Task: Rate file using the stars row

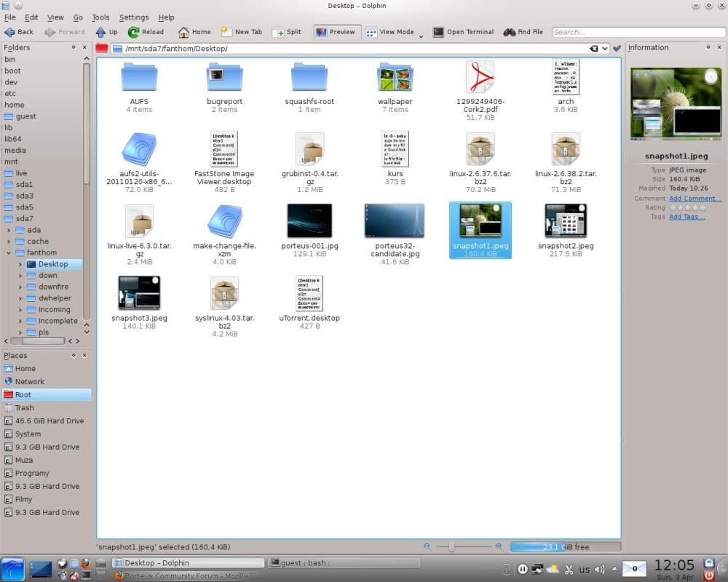Action: coord(689,207)
